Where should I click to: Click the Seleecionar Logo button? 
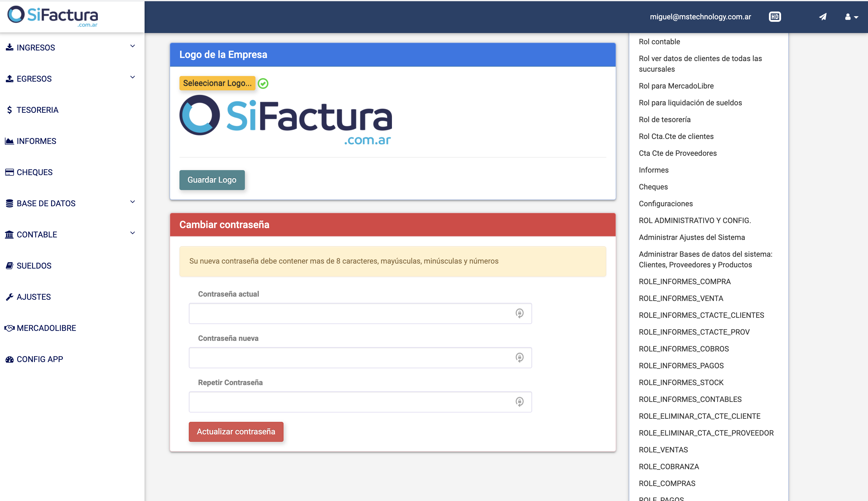coord(217,83)
